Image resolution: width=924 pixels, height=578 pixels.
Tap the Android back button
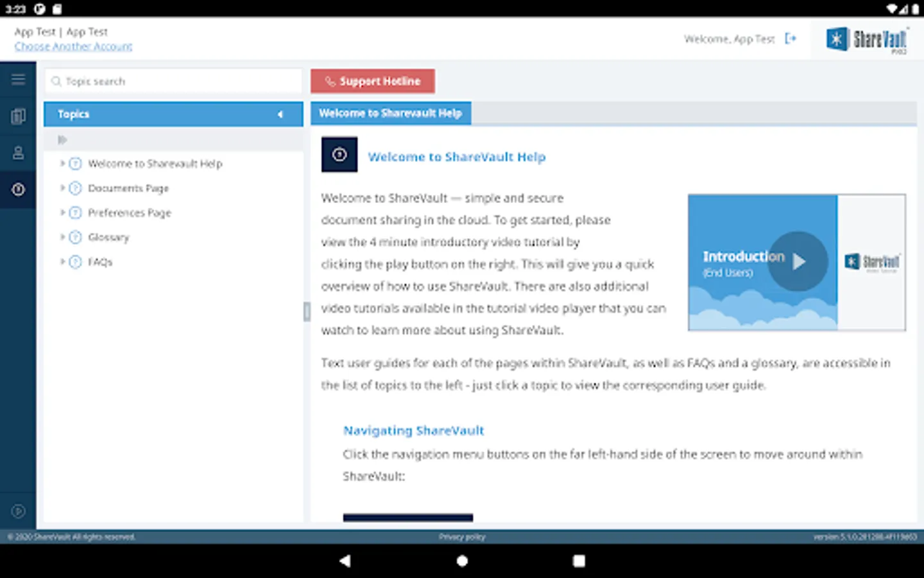coord(345,561)
